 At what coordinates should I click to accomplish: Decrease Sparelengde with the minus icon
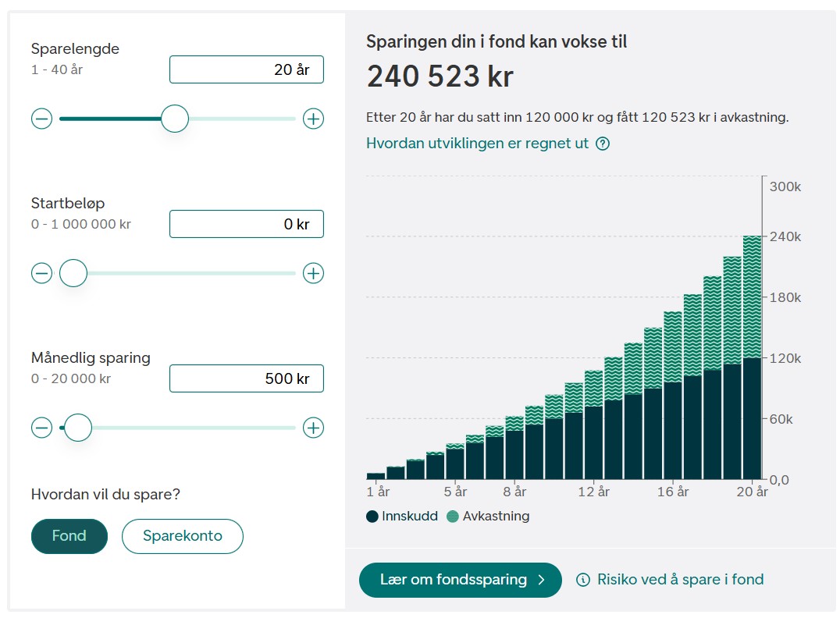[x=41, y=119]
